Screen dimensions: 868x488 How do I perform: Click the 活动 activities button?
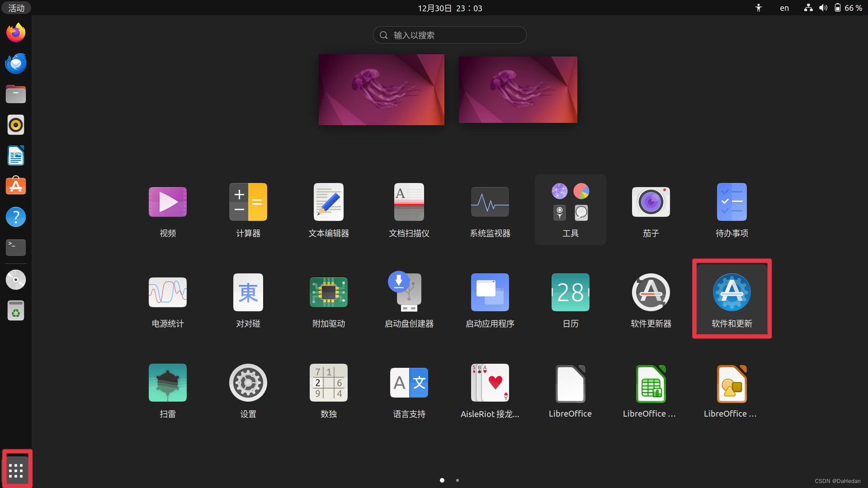point(16,8)
